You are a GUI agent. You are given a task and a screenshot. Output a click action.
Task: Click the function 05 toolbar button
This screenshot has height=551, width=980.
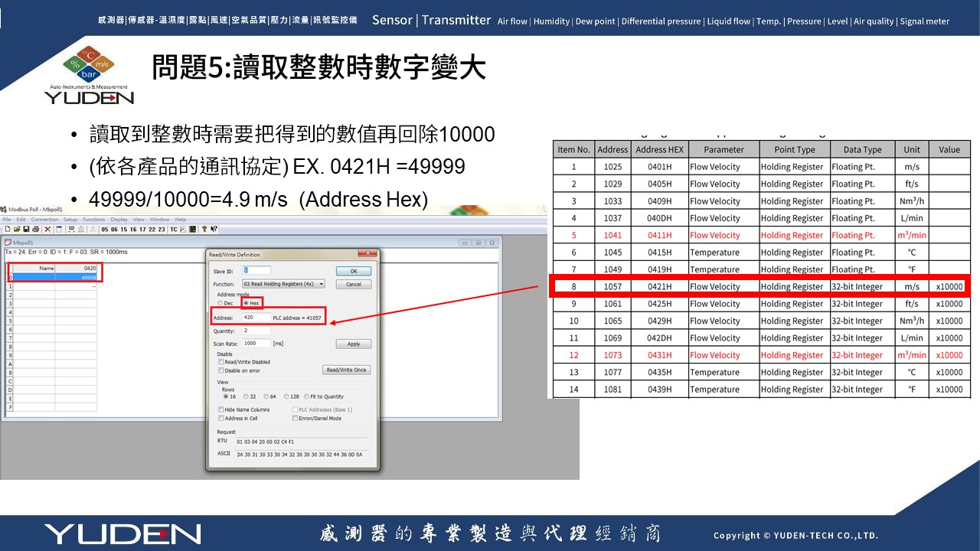click(x=104, y=229)
